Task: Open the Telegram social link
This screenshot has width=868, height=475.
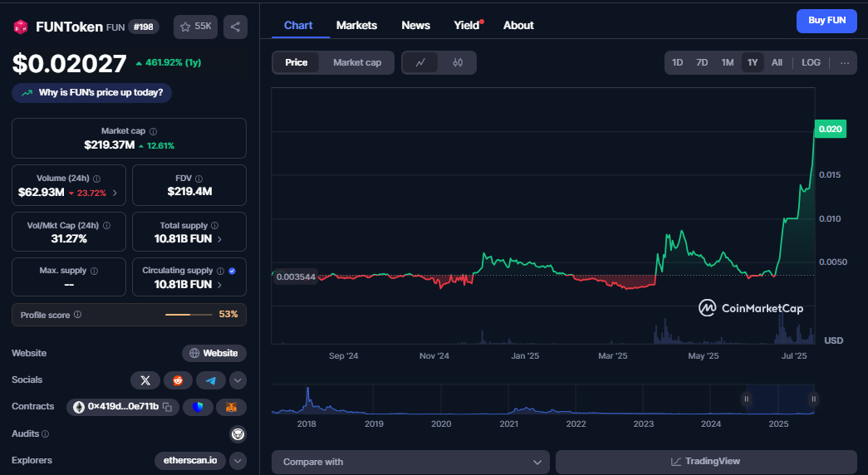Action: pyautogui.click(x=210, y=380)
